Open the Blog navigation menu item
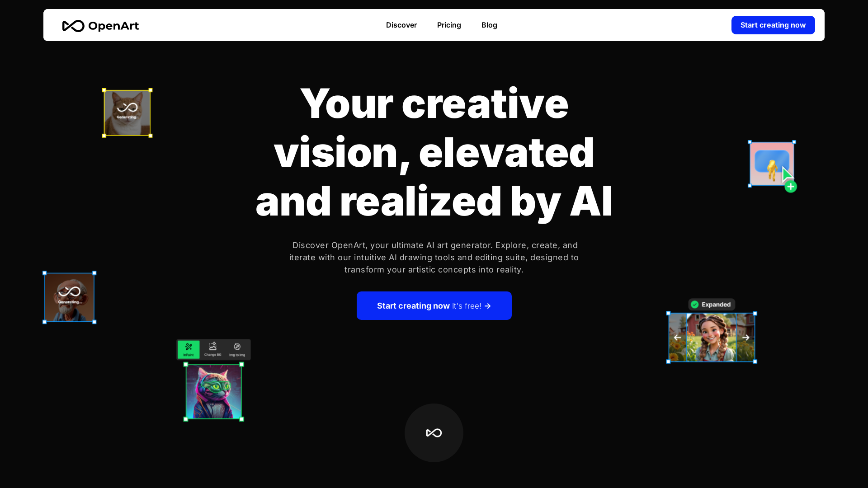868x488 pixels. (x=489, y=25)
